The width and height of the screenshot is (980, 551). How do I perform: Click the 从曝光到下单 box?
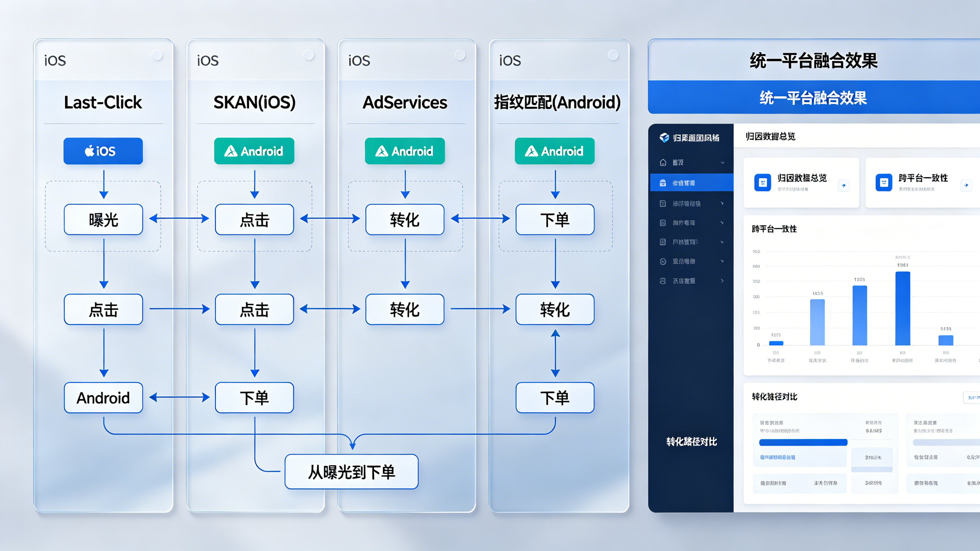351,472
